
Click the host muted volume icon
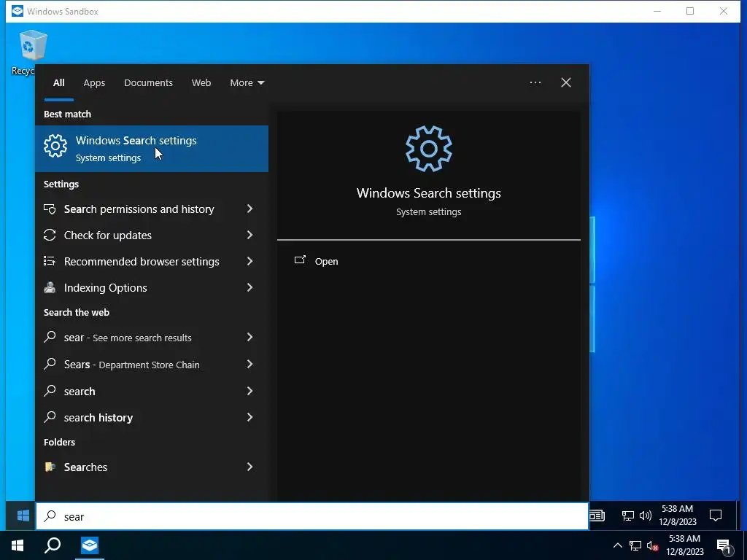(x=652, y=546)
